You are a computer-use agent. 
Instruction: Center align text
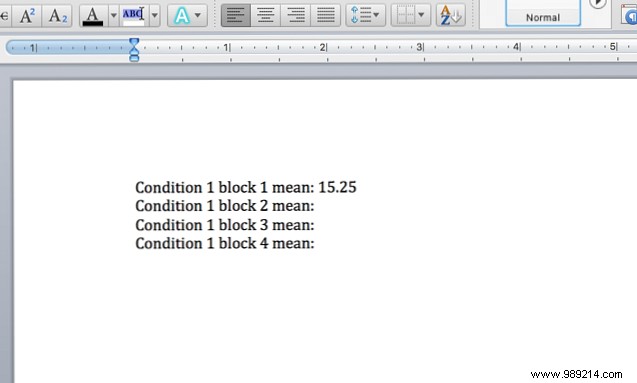pos(266,15)
